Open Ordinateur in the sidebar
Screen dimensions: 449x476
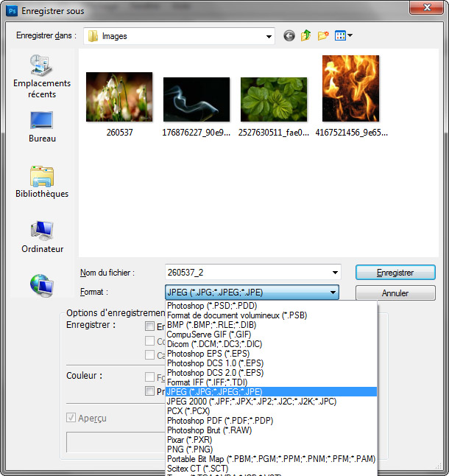[x=42, y=237]
